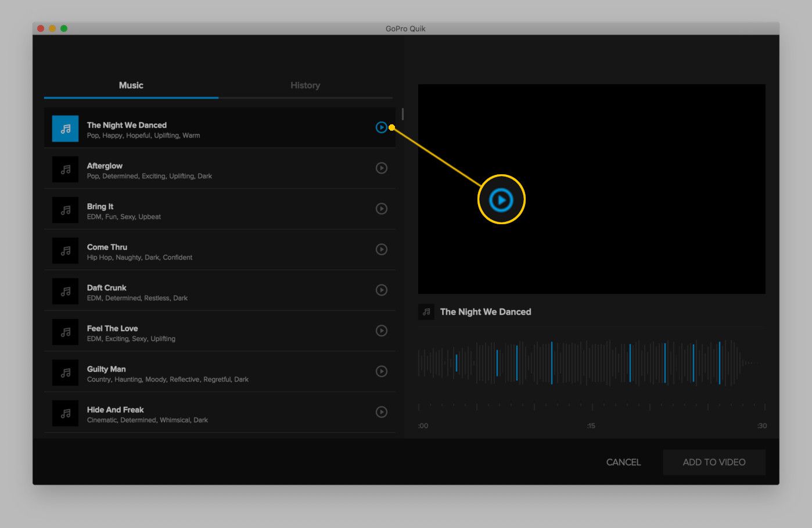Click the :15 timeline marker
This screenshot has height=528, width=812.
click(591, 426)
